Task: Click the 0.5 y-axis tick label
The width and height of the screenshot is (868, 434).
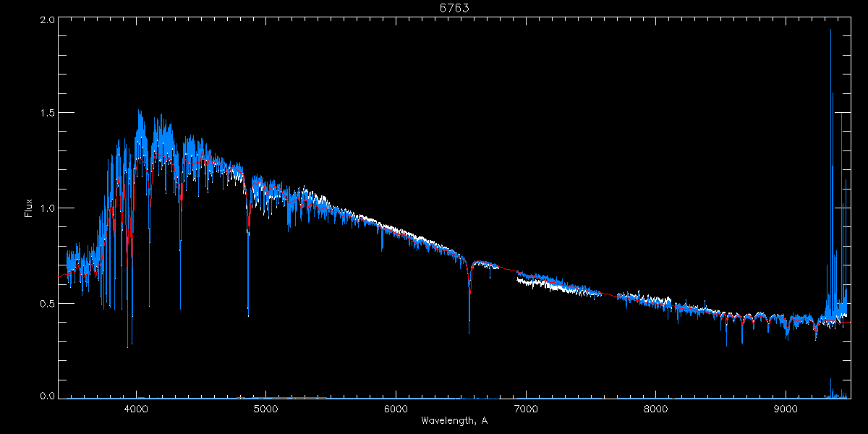Action: pos(46,304)
